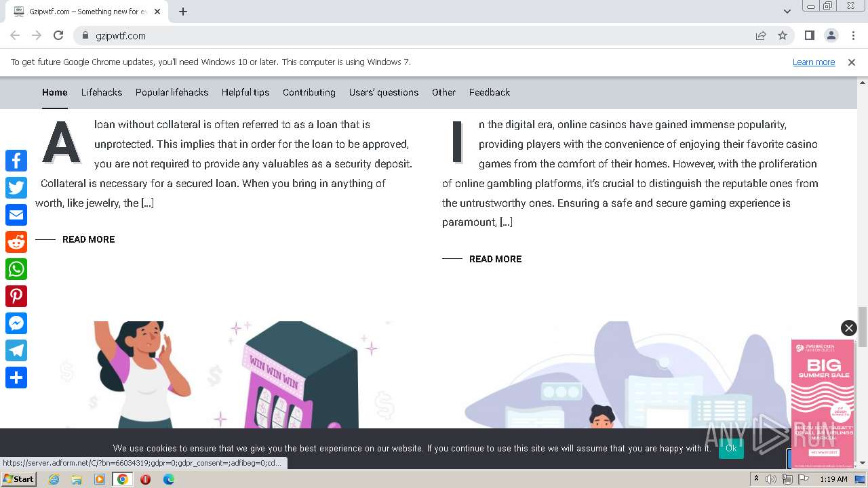Bookmark this page with the star icon
The width and height of the screenshot is (868, 488).
tap(783, 35)
